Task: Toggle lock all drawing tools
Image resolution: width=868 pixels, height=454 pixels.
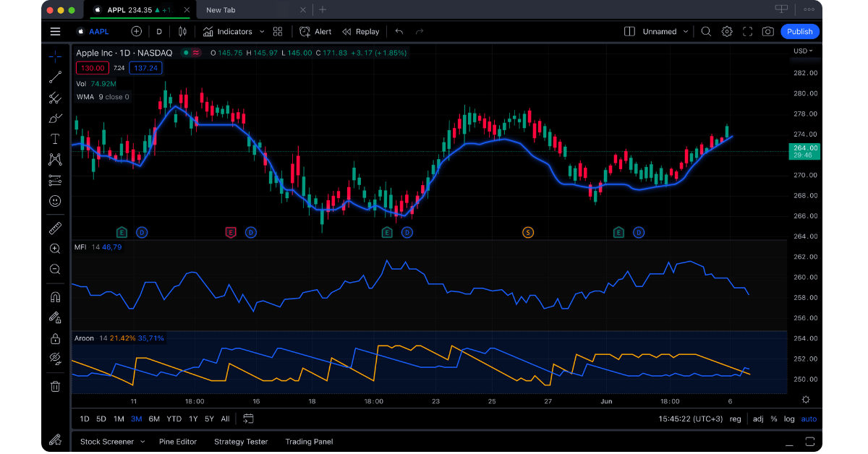Action: click(x=55, y=338)
